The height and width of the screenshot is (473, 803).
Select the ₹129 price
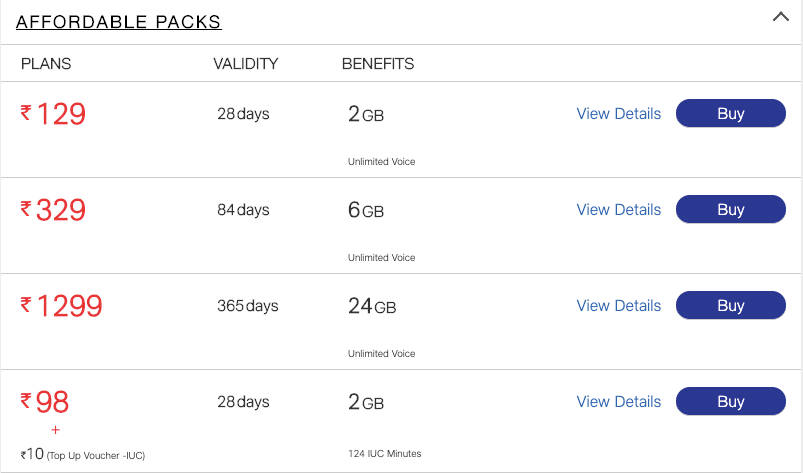[x=53, y=114]
